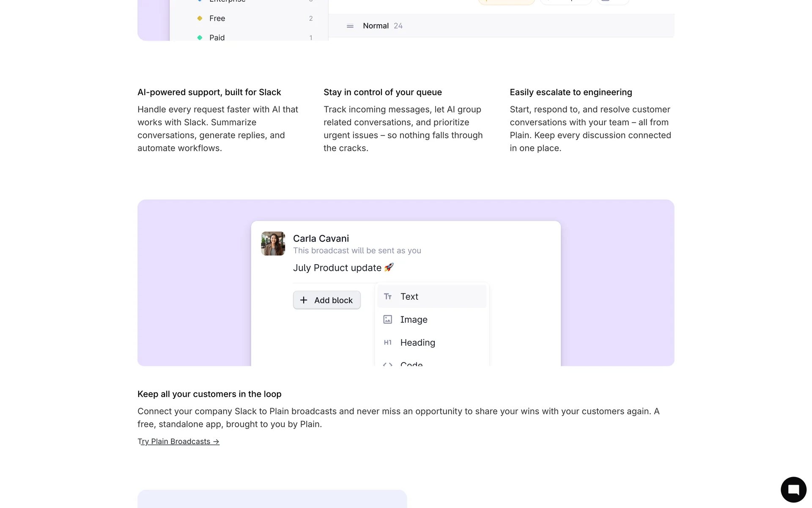
Task: Click the Code brackets icon
Action: pyautogui.click(x=388, y=364)
